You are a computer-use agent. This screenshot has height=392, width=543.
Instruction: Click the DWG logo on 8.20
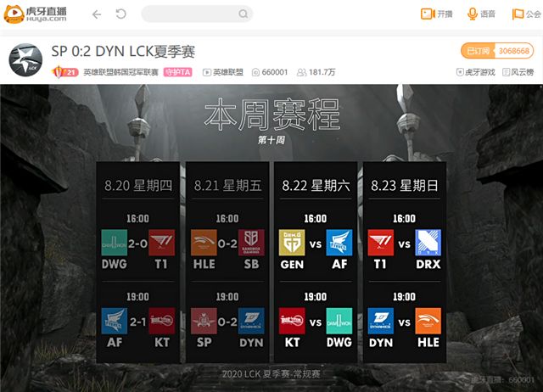click(115, 243)
